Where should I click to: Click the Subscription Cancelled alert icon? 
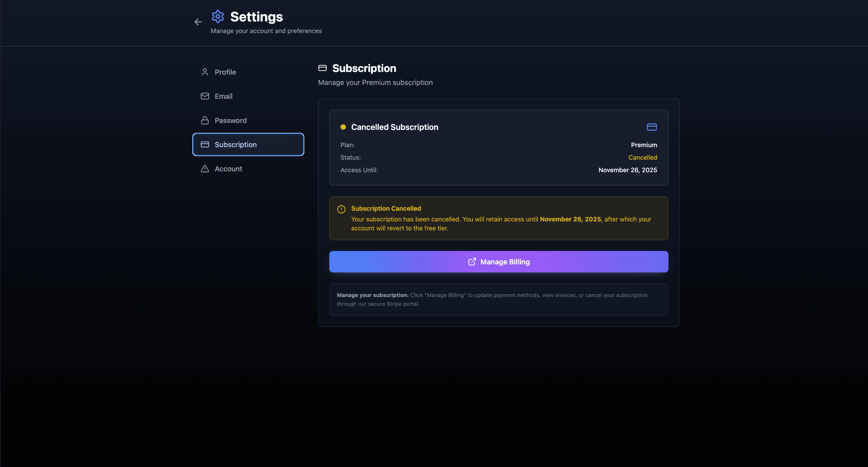pos(341,209)
